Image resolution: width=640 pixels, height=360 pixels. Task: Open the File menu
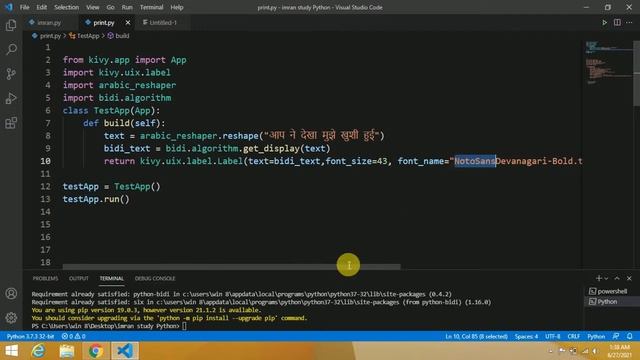point(24,7)
